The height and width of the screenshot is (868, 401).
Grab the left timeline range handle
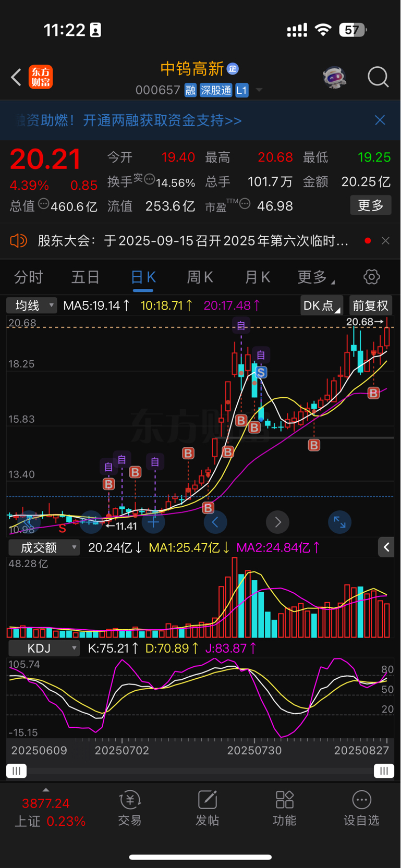point(16,771)
